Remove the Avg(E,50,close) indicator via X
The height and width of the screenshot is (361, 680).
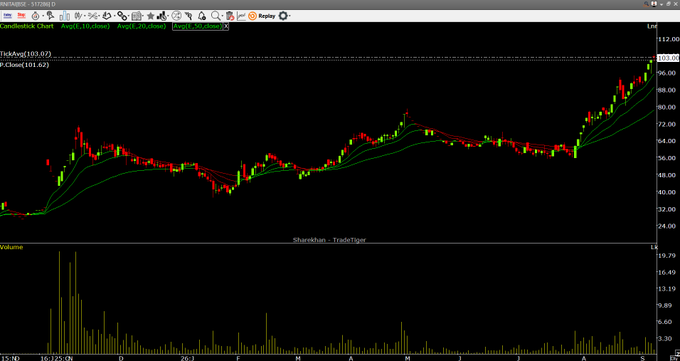[x=226, y=26]
